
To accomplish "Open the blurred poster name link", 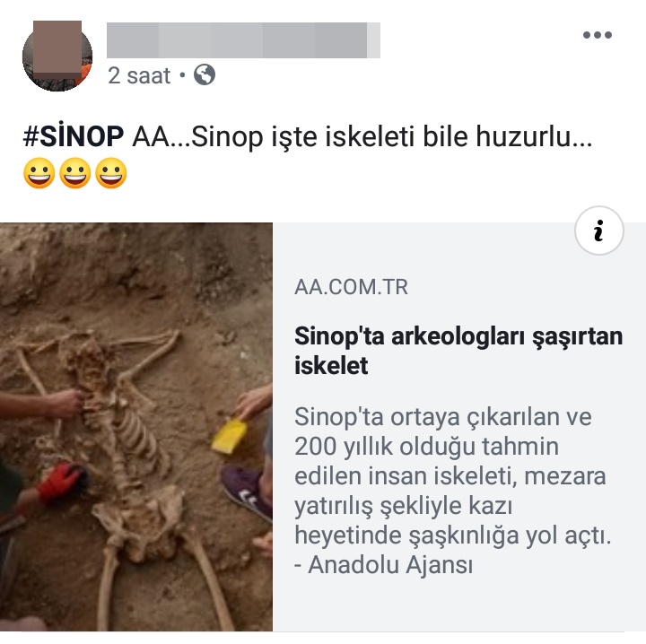I will [243, 40].
